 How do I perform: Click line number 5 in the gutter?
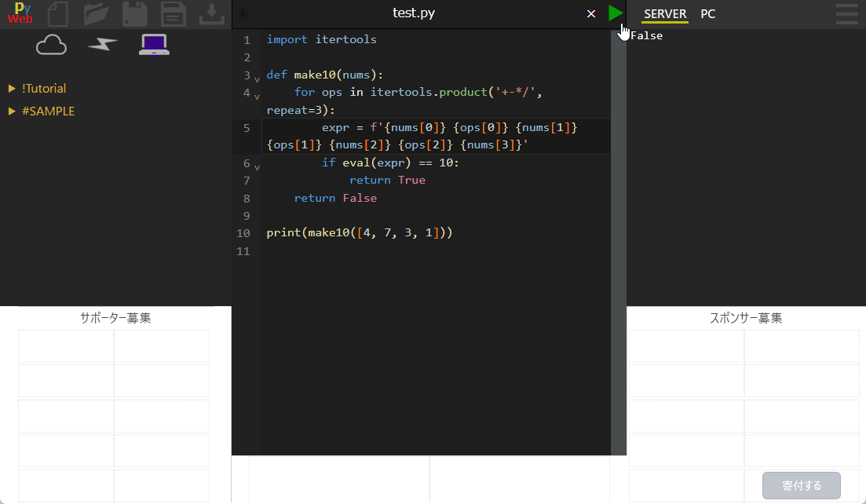point(247,128)
